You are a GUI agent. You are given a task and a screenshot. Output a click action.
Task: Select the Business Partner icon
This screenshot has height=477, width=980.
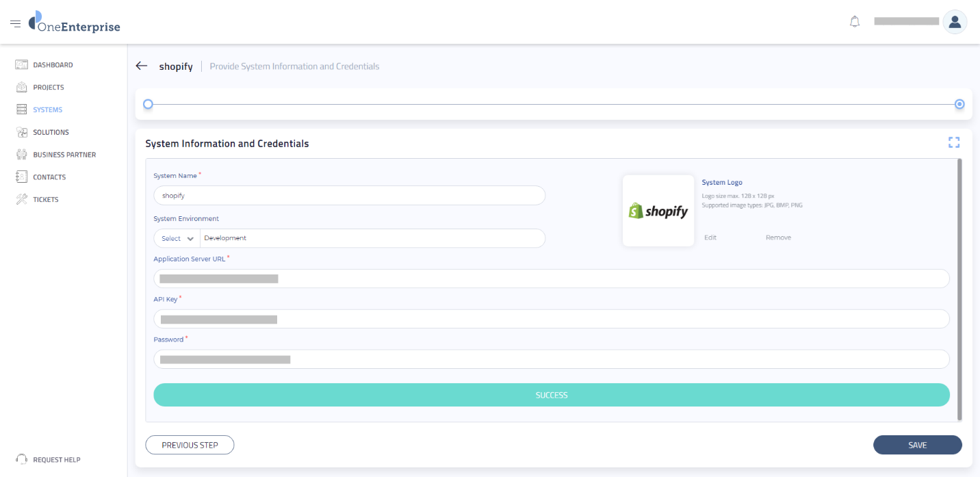(x=21, y=154)
